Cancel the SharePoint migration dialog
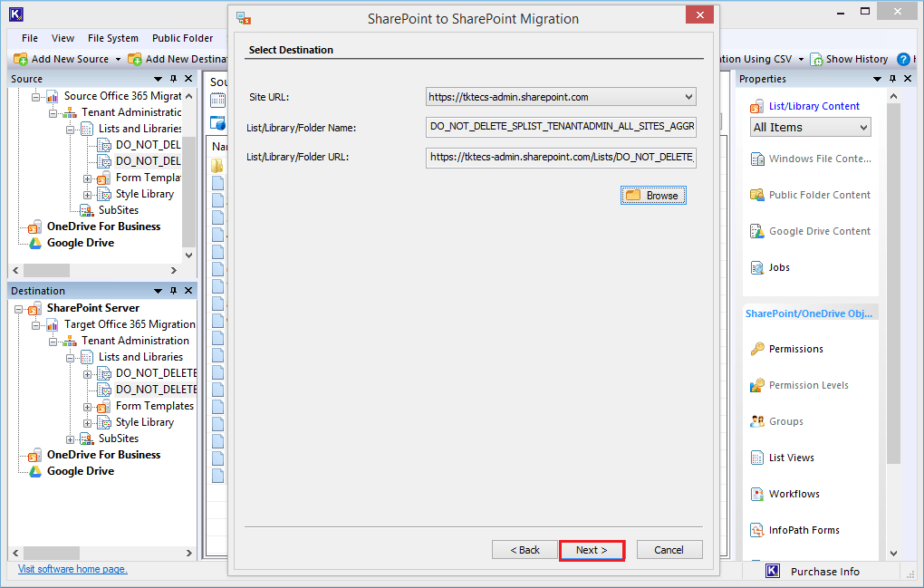924x588 pixels. tap(669, 550)
